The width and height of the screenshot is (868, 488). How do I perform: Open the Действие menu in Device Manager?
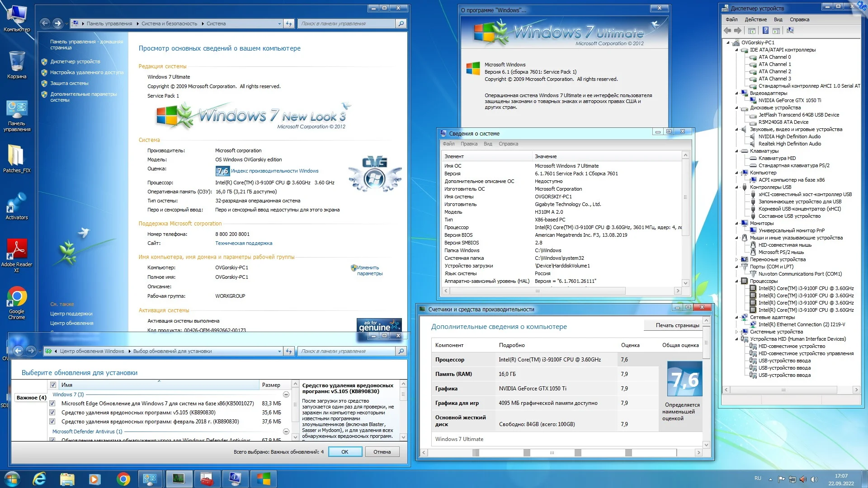pos(755,19)
